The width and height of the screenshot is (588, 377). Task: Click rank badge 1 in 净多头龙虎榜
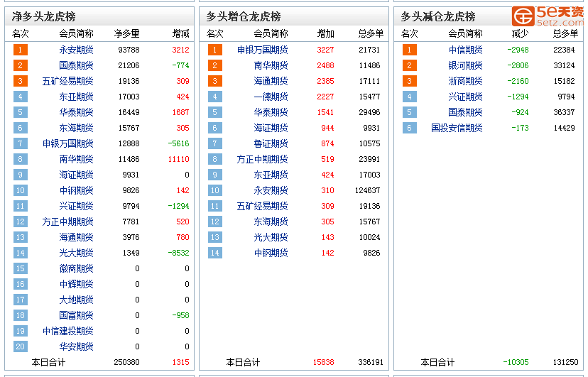[x=21, y=50]
